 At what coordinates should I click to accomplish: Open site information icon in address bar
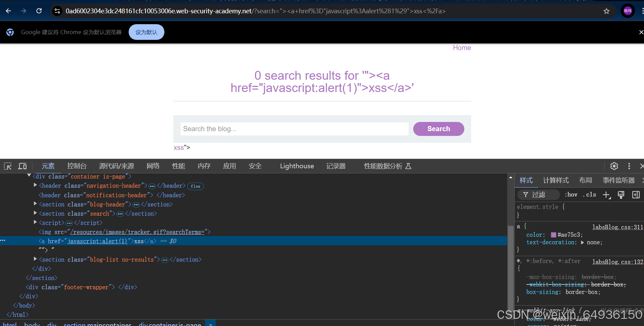57,11
